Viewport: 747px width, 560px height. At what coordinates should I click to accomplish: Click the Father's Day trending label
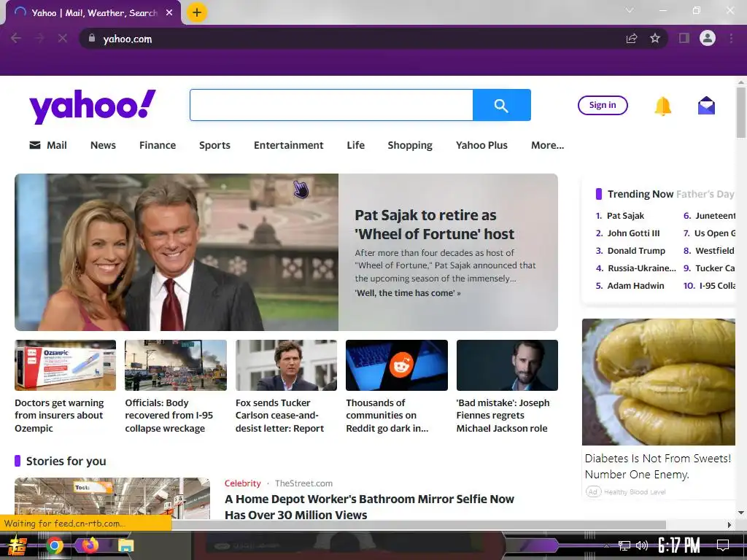coord(705,194)
